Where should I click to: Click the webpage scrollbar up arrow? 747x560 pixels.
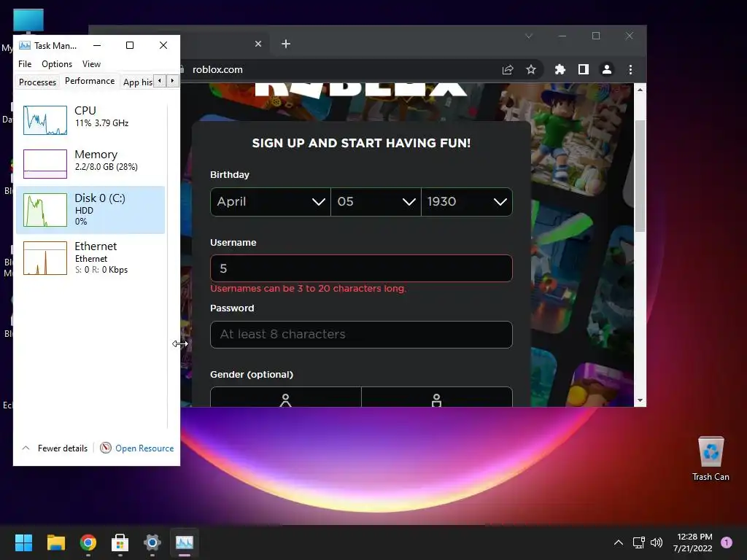coord(640,90)
